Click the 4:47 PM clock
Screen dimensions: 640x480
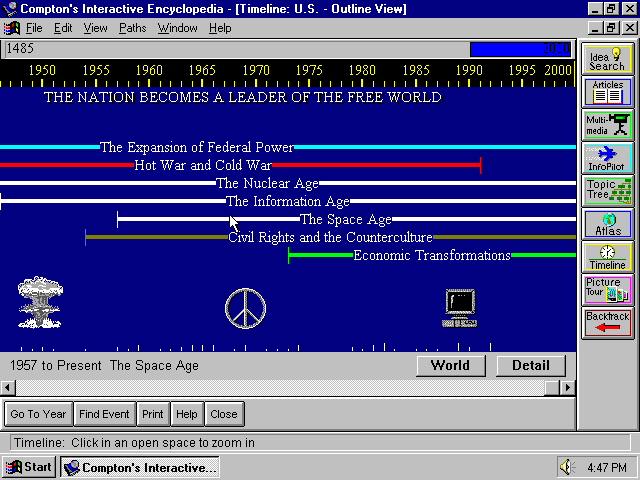click(x=607, y=467)
